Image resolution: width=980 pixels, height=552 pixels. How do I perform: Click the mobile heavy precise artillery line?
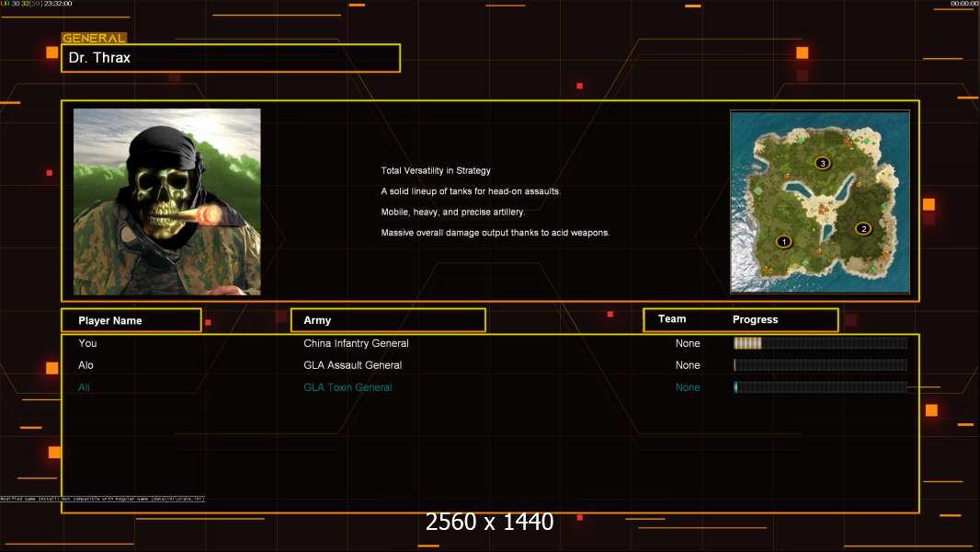pos(453,212)
